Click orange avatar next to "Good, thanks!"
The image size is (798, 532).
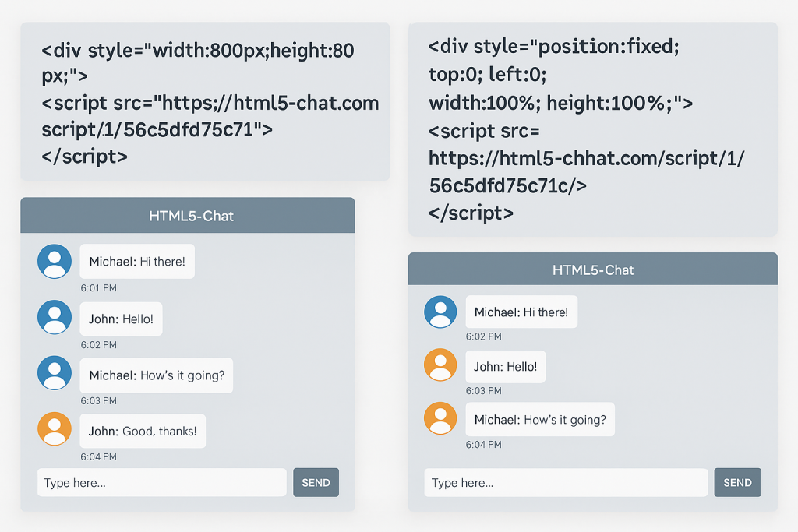[55, 429]
